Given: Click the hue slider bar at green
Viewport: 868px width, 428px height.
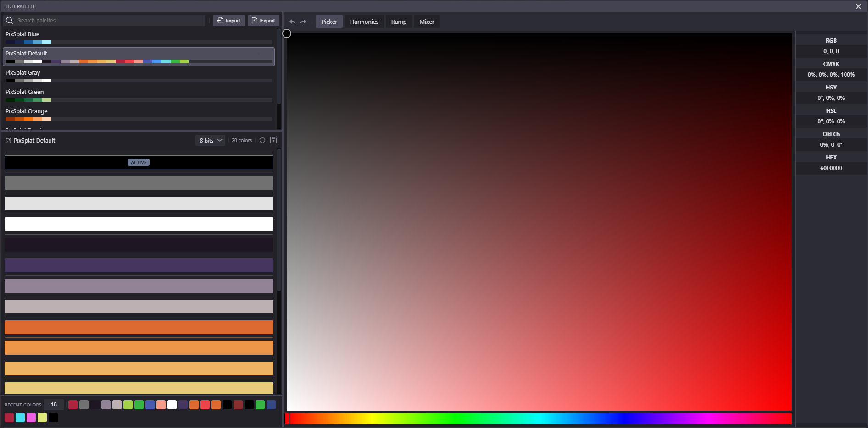Looking at the screenshot, I should [454, 418].
